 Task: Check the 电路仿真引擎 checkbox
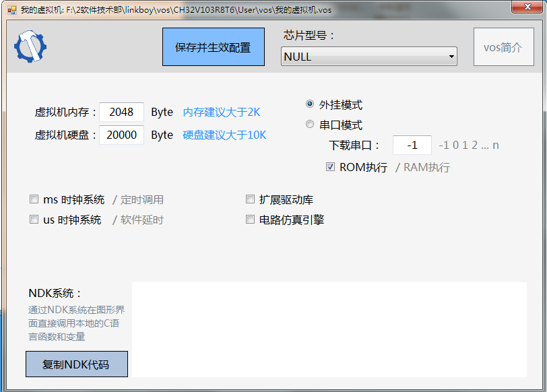point(250,220)
